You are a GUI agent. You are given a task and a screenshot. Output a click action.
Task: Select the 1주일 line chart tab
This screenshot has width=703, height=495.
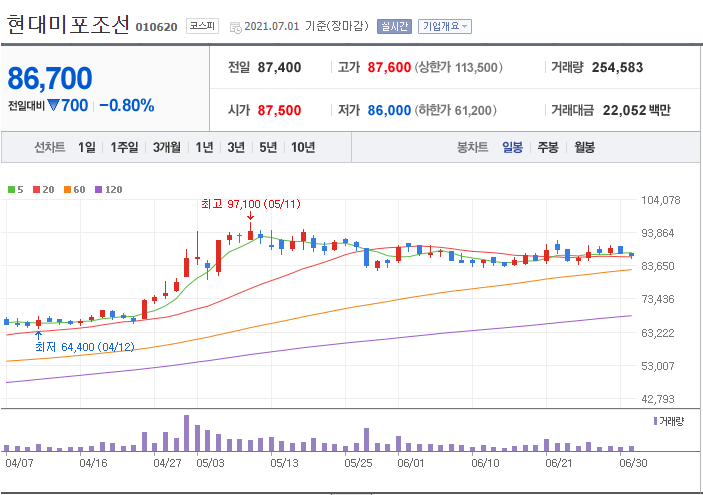click(124, 147)
